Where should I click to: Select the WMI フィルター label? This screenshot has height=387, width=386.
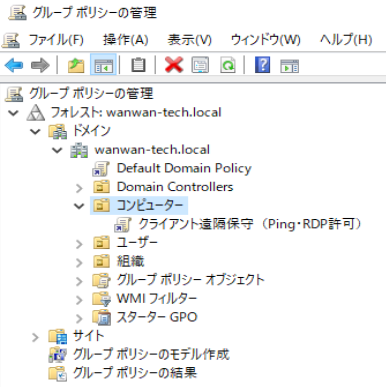157,299
